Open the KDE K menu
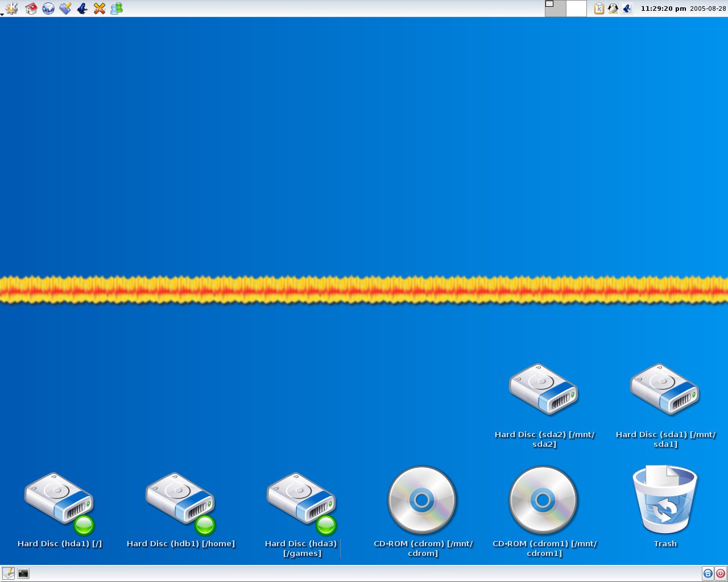The height and width of the screenshot is (582, 728). tap(12, 9)
